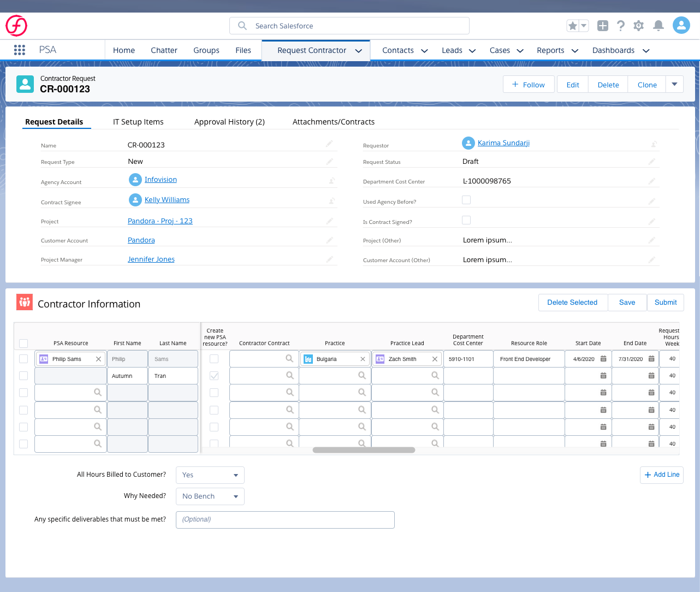Click the edit icon beside Department Cost Center
Image resolution: width=700 pixels, height=592 pixels.
[652, 181]
